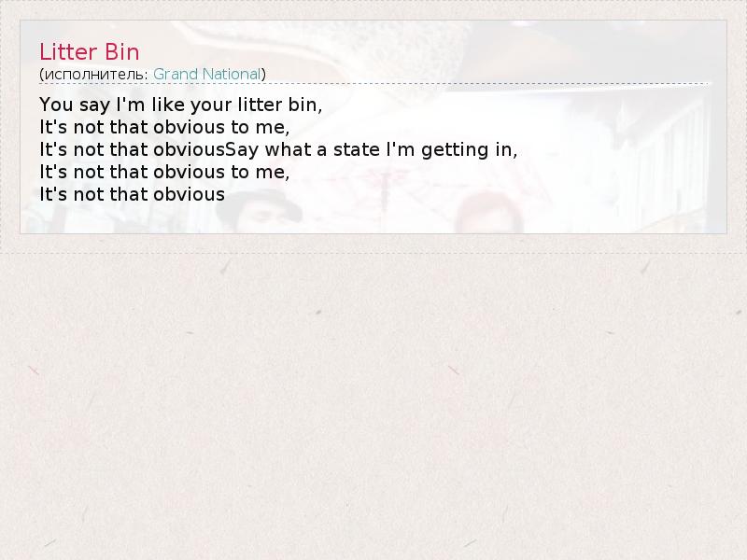
Task: Click the man in hat in background photo
Action: pyautogui.click(x=259, y=211)
